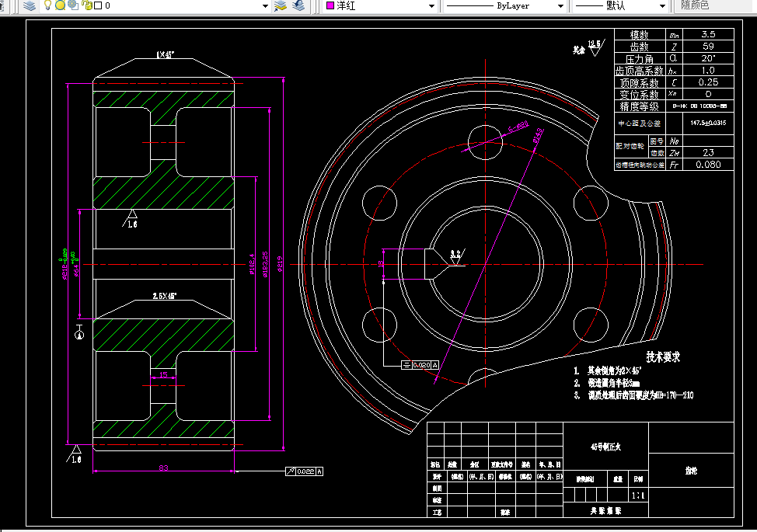This screenshot has width=757, height=532.
Task: Toggle freeze in current viewport icon
Action: point(73,5)
